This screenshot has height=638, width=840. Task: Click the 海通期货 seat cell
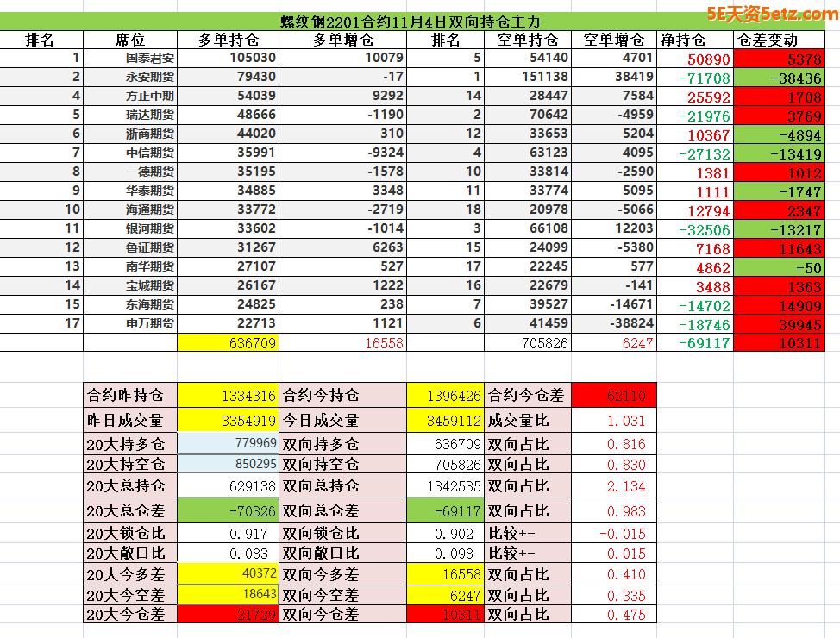click(130, 210)
